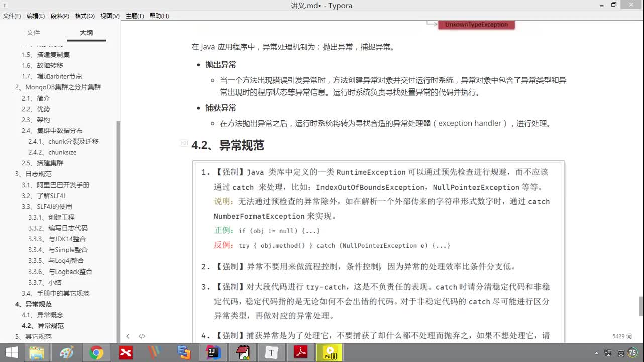The width and height of the screenshot is (644, 362).
Task: Open File Explorer from the taskbar
Action: click(x=37, y=353)
